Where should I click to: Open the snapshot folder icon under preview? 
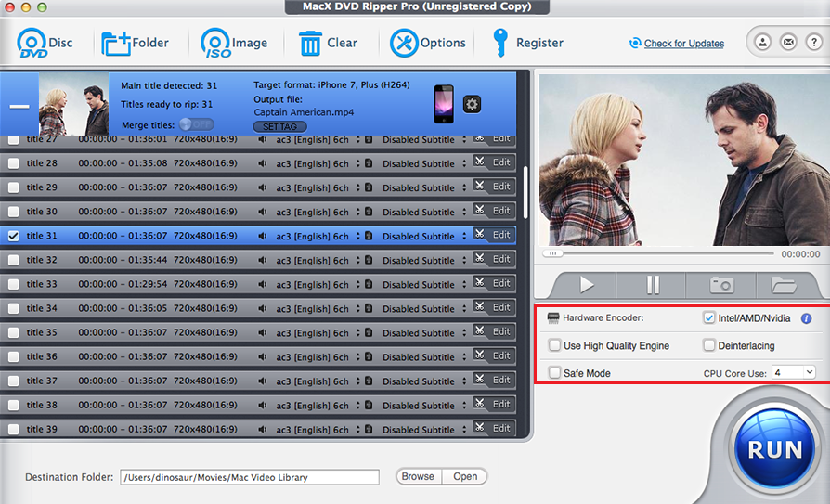pos(784,285)
